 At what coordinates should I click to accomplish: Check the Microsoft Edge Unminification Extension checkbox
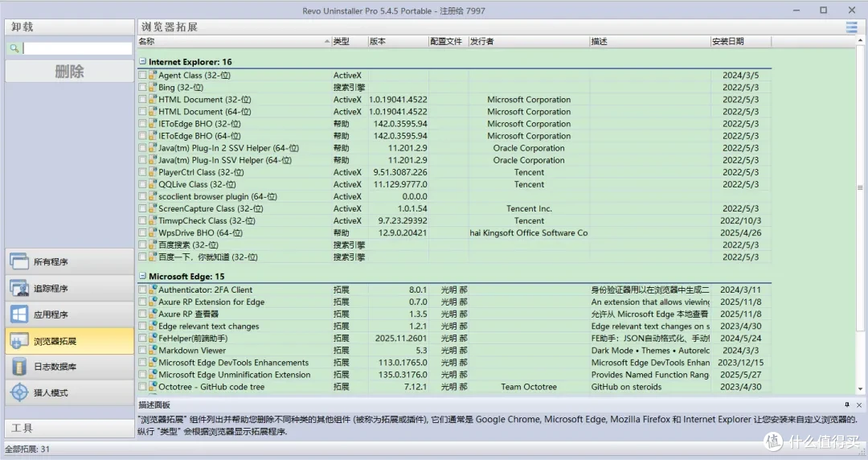pos(143,375)
